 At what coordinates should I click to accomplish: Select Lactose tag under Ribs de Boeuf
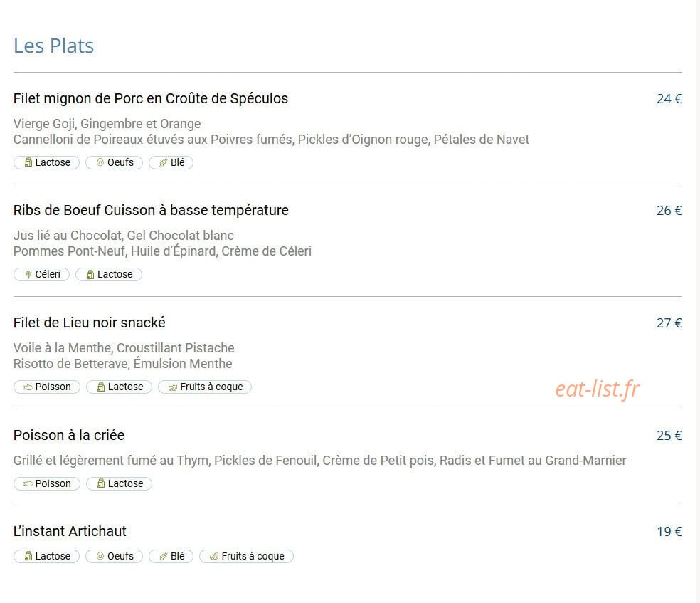(x=109, y=274)
